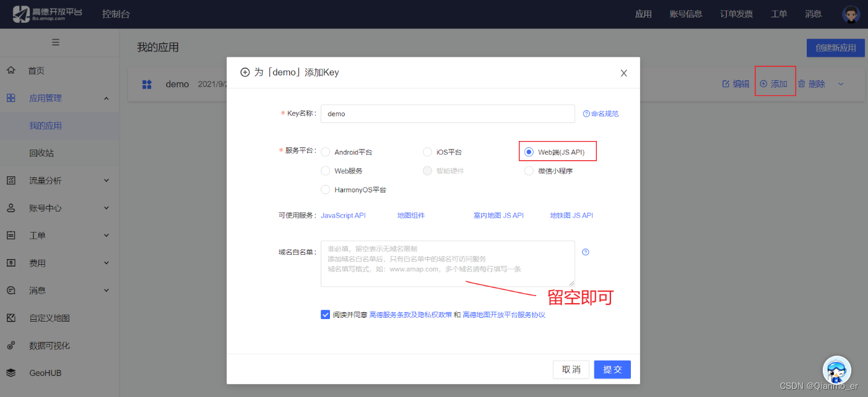The height and width of the screenshot is (397, 868).
Task: Open the 高德服务条款及隐私权政策 link
Action: click(x=410, y=315)
